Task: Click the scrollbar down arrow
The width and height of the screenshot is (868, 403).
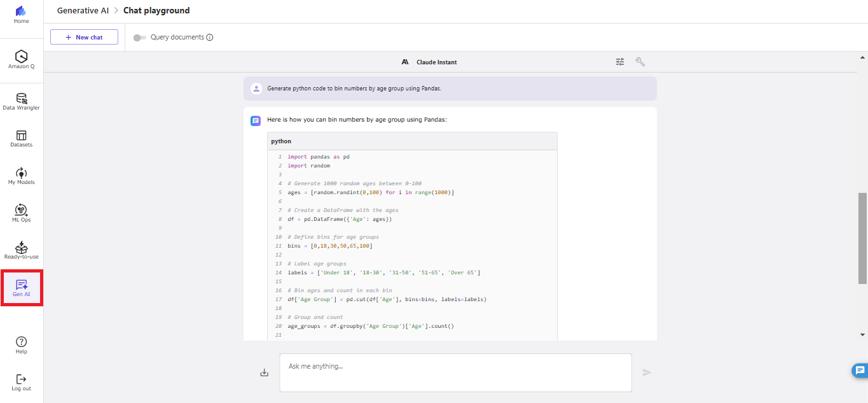Action: pyautogui.click(x=863, y=334)
